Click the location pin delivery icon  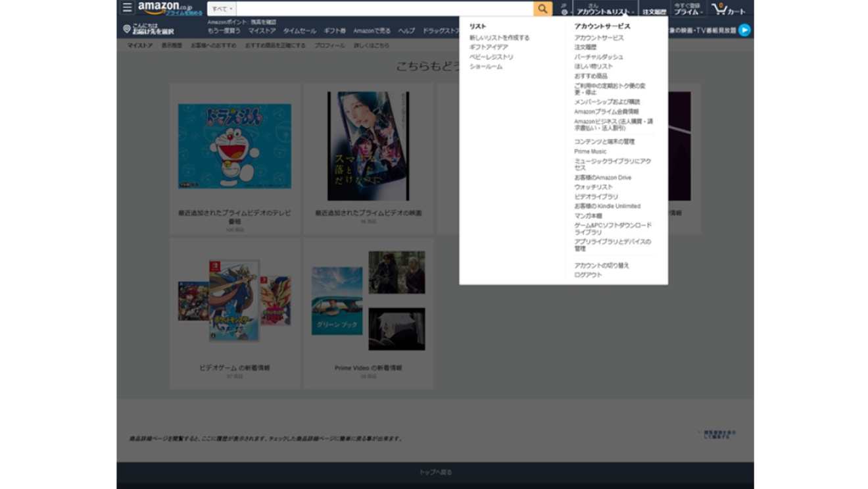[x=127, y=29]
